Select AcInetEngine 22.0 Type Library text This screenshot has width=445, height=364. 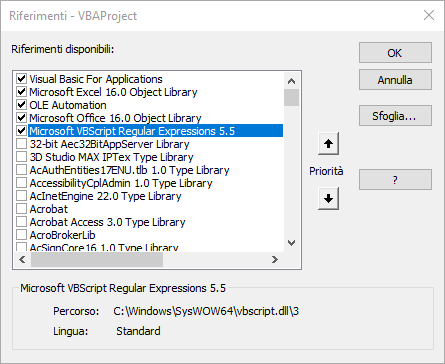pyautogui.click(x=105, y=196)
